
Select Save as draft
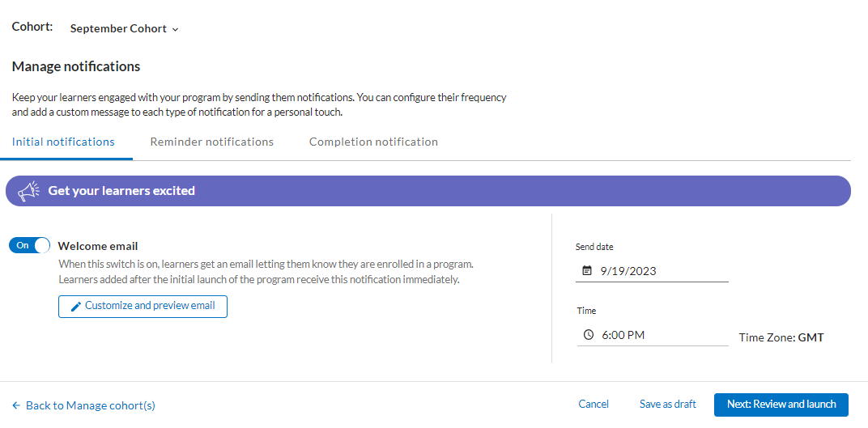(x=667, y=405)
